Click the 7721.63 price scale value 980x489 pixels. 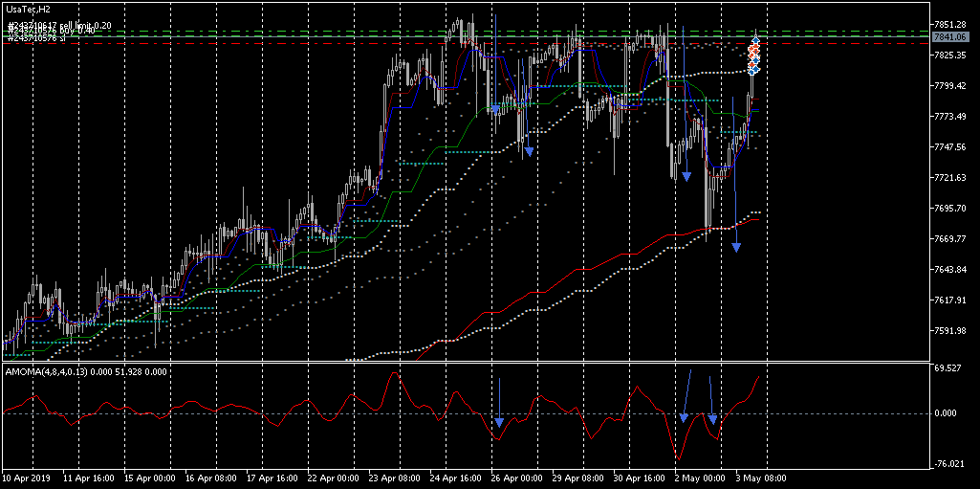[950, 178]
